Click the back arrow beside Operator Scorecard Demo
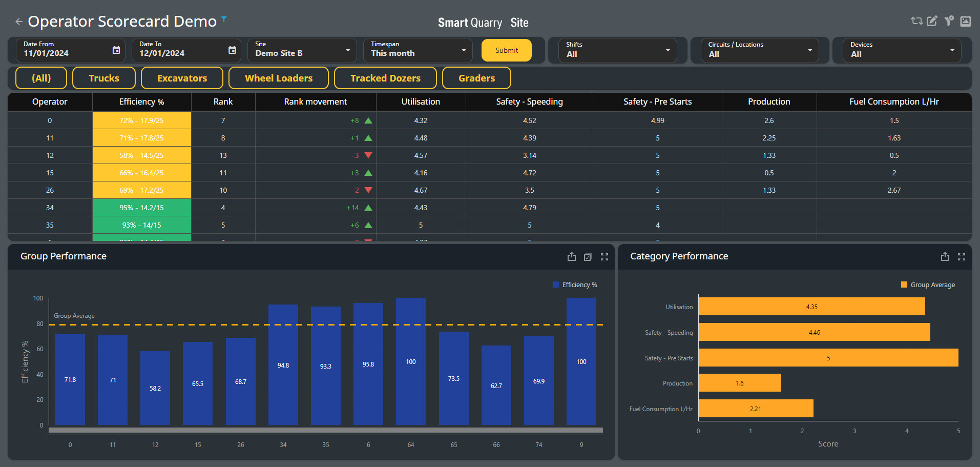The height and width of the screenshot is (467, 980). [x=19, y=22]
